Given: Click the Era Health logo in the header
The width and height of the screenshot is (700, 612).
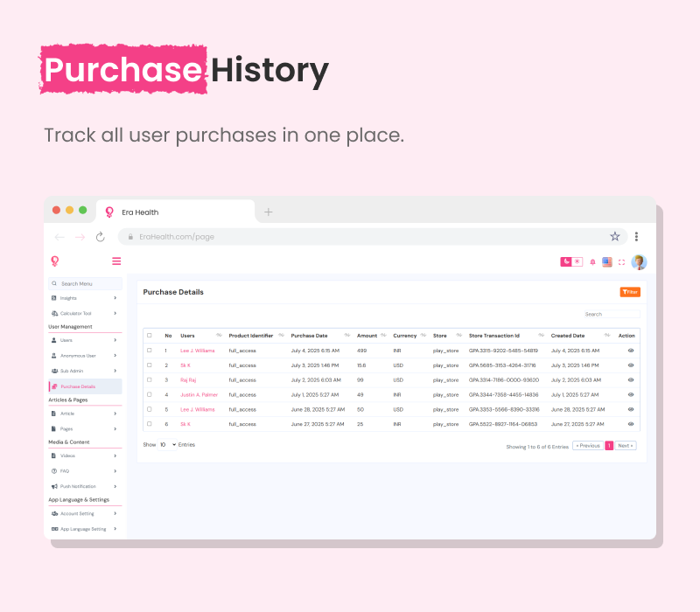Looking at the screenshot, I should (55, 261).
